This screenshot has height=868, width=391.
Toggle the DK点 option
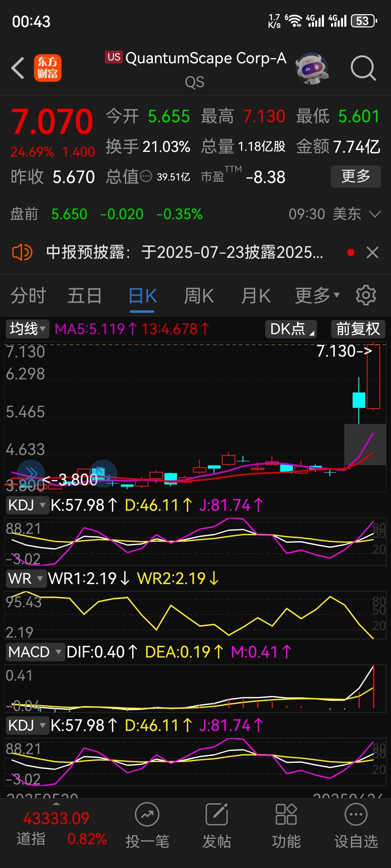coord(291,329)
